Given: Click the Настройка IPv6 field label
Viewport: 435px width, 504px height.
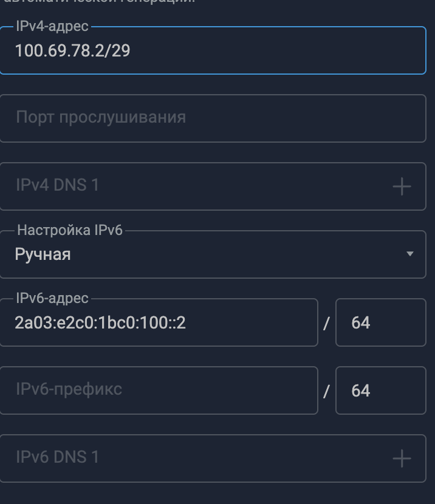Looking at the screenshot, I should (70, 230).
